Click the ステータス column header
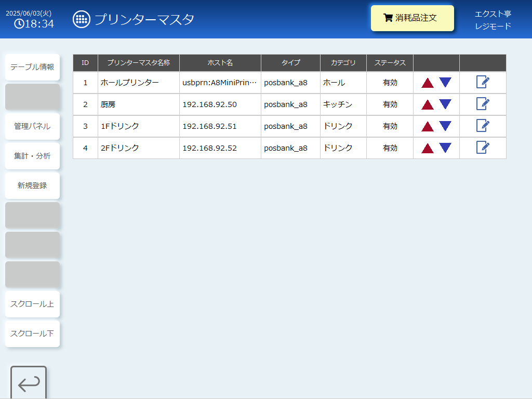532x399 pixels. pyautogui.click(x=390, y=63)
